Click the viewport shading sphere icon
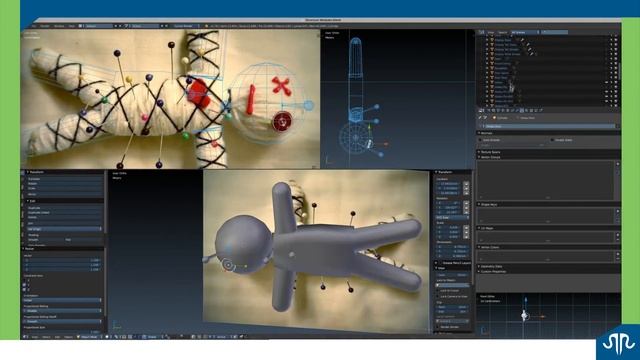 (107, 337)
